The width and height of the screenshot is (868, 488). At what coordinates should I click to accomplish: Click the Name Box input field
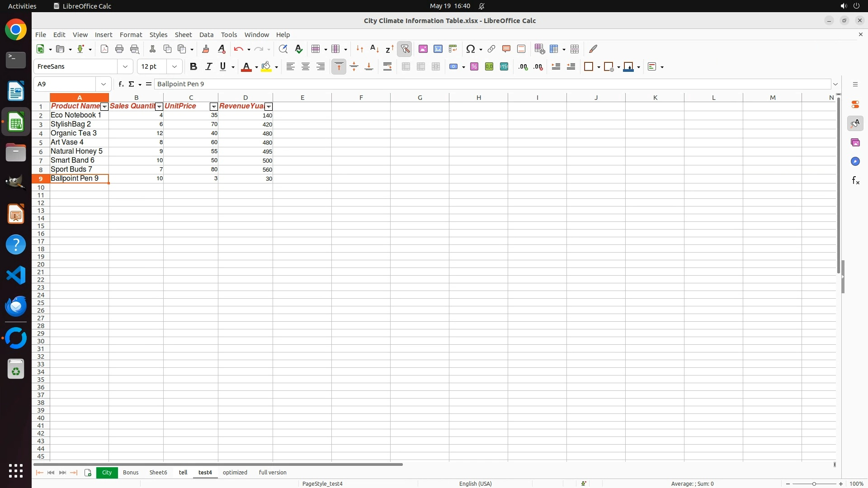(x=66, y=84)
